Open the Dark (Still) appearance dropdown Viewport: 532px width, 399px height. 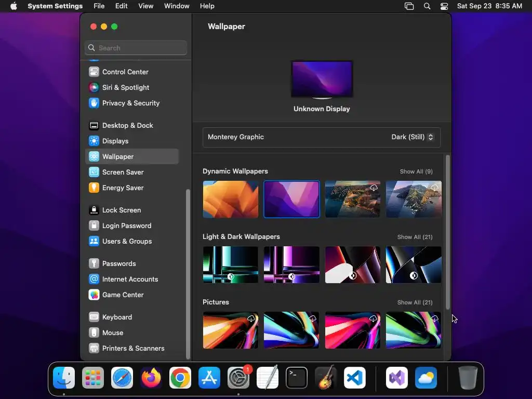pos(412,137)
